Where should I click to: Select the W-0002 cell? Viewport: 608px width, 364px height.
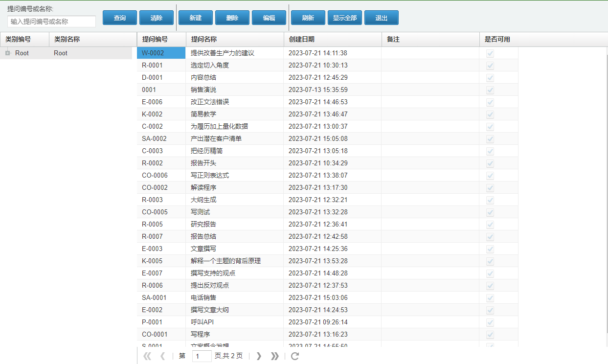click(161, 53)
